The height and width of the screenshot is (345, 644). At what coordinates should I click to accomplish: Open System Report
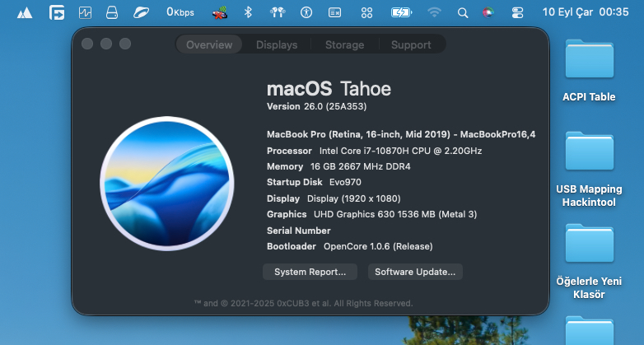[310, 272]
